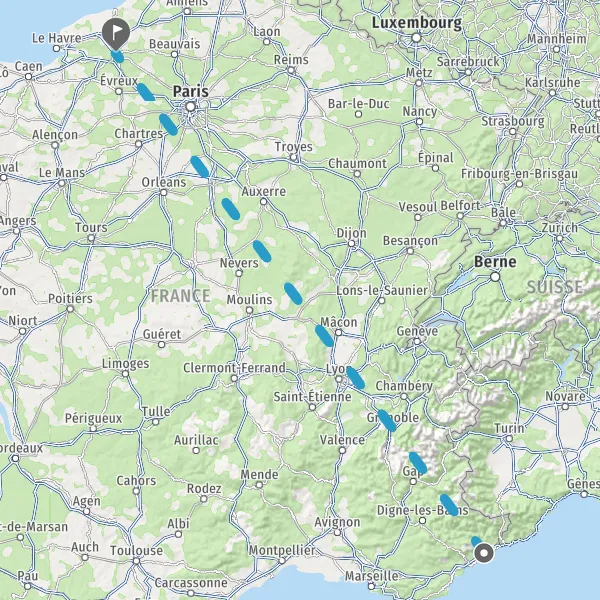Click the Clermont-Ferrand city dot

(234, 378)
